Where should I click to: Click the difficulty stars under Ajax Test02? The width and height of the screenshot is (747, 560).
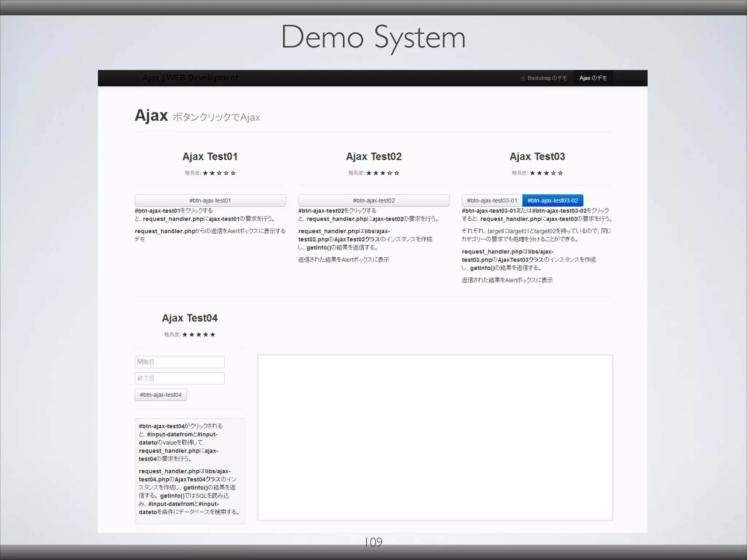[383, 173]
